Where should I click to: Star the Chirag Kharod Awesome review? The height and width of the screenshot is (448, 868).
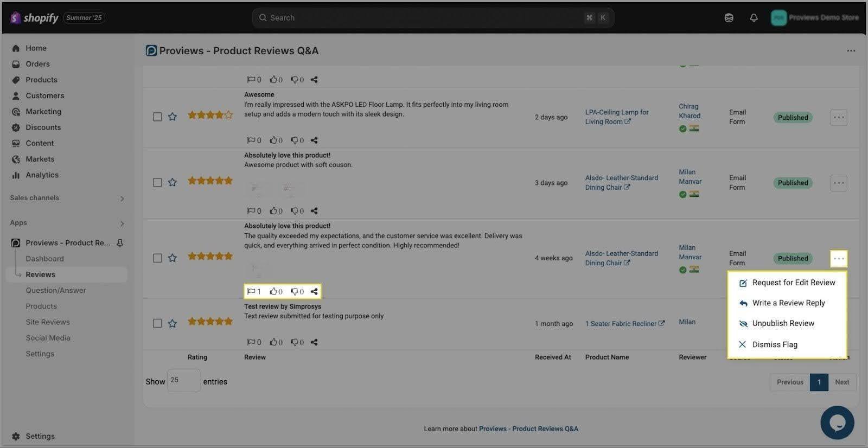click(x=173, y=117)
